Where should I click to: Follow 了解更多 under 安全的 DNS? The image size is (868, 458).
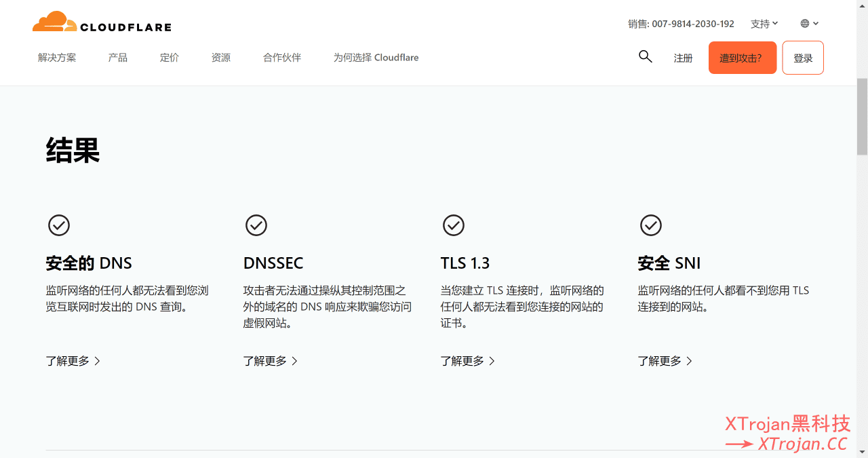point(73,361)
